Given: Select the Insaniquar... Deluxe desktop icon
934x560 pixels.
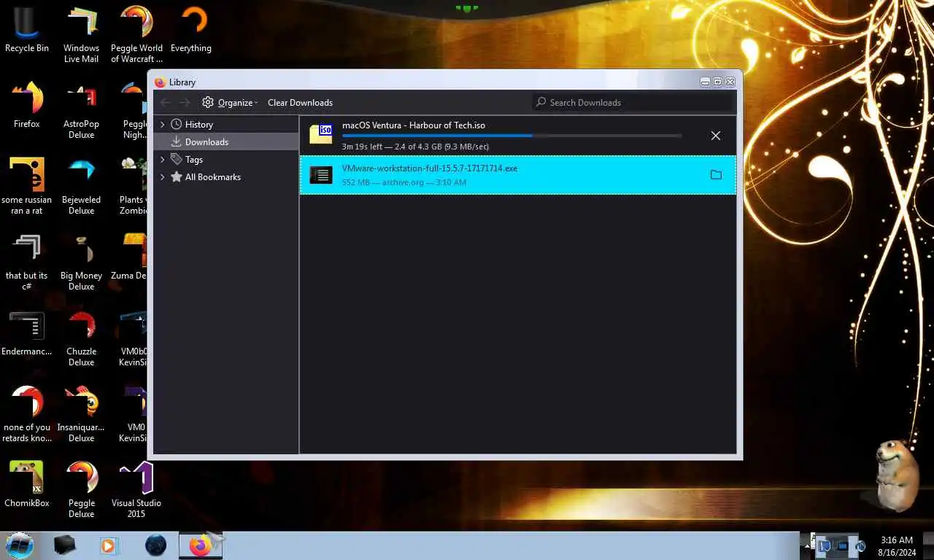Looking at the screenshot, I should point(81,415).
